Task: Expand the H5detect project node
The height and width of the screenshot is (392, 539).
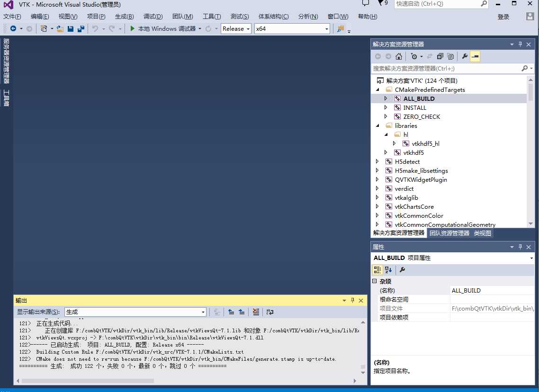Action: tap(377, 161)
